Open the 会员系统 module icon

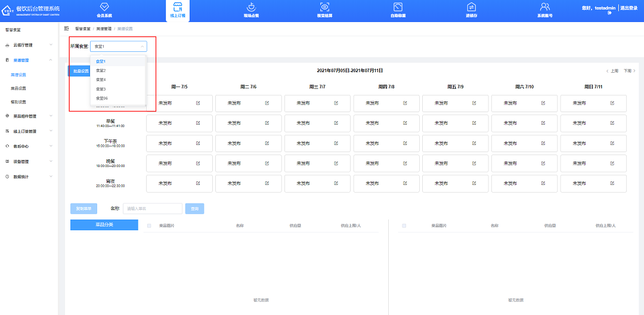tap(104, 7)
